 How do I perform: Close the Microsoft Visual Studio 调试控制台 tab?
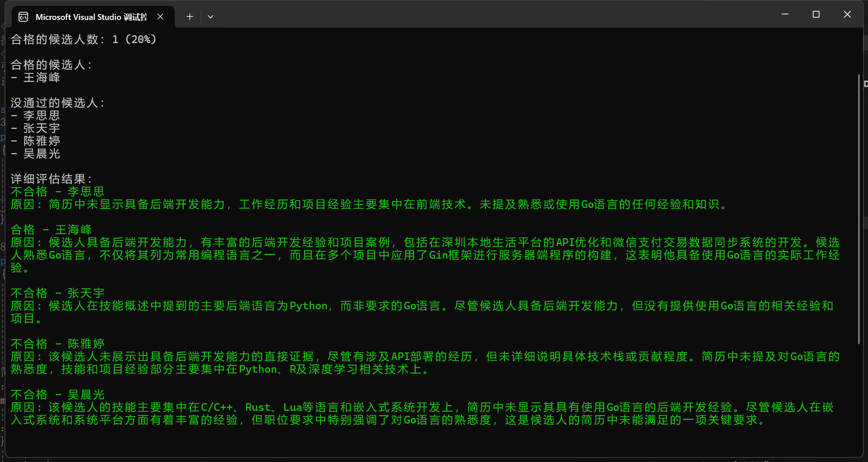160,16
